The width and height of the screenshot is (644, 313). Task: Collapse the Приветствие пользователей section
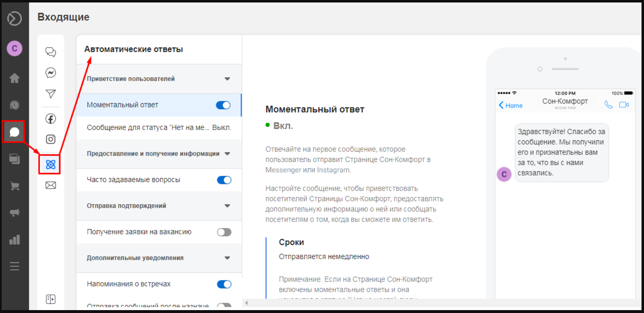coord(227,79)
